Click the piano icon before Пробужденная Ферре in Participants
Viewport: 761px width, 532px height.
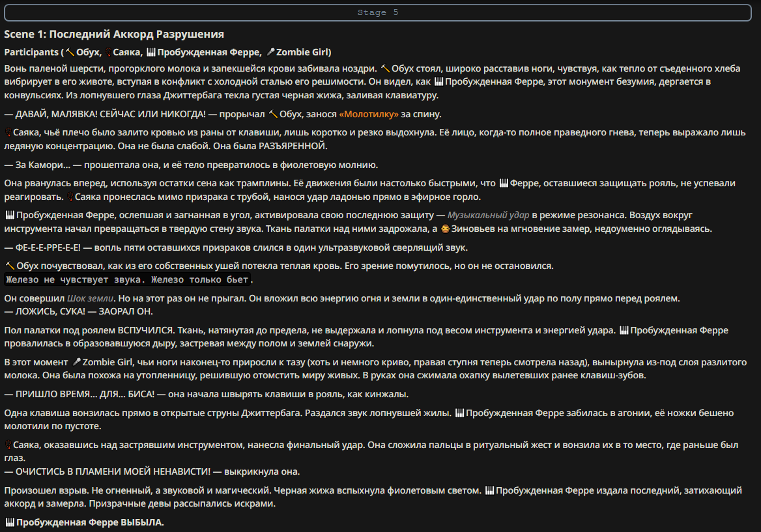(151, 52)
